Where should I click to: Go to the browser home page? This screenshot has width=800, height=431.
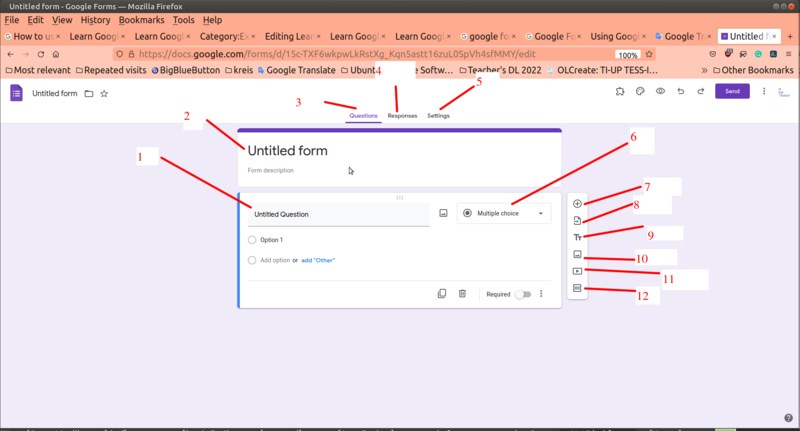pyautogui.click(x=56, y=54)
